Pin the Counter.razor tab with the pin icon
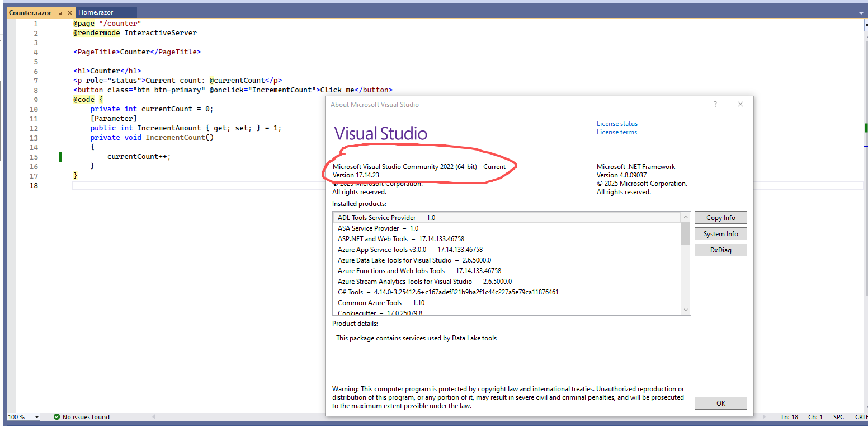The width and height of the screenshot is (868, 426). click(x=60, y=12)
